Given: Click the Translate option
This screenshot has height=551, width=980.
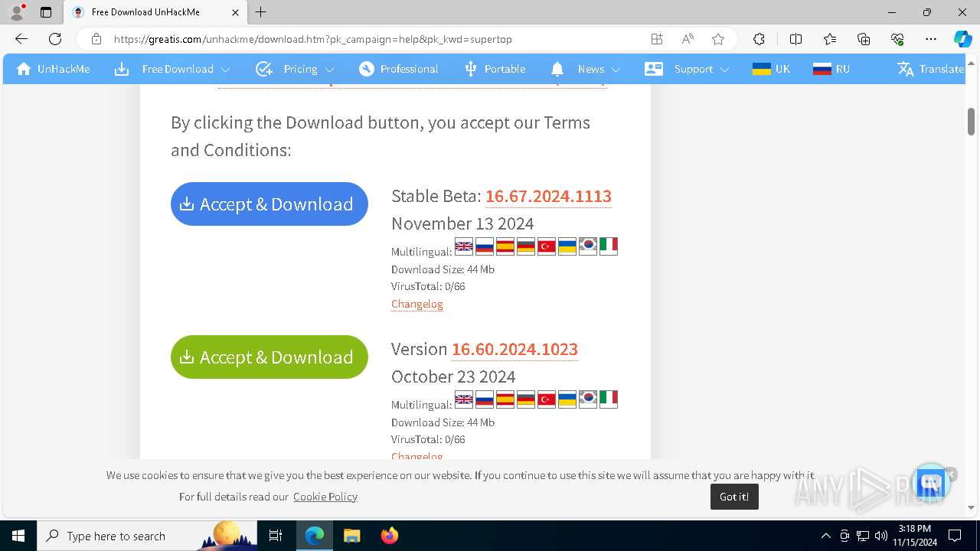Looking at the screenshot, I should pos(930,69).
